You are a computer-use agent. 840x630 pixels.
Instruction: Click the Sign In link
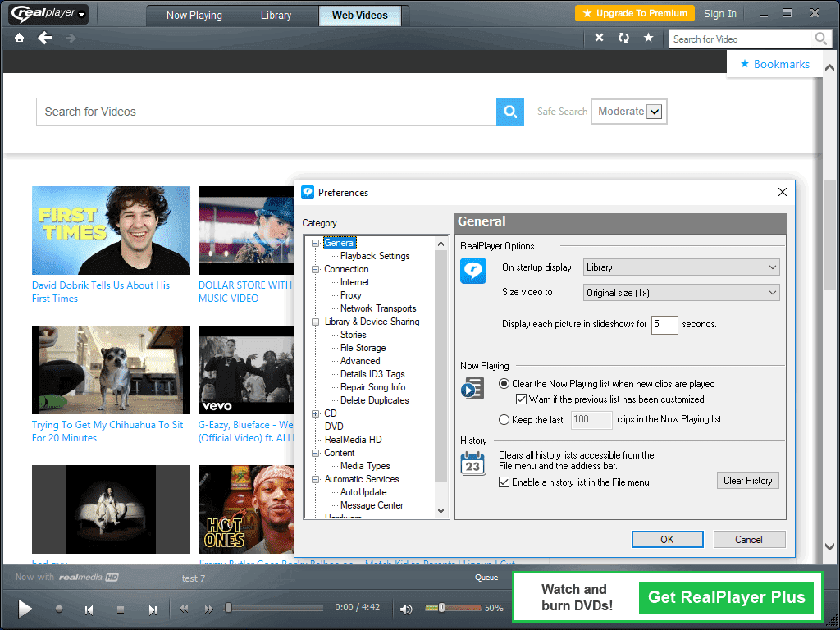[x=720, y=14]
